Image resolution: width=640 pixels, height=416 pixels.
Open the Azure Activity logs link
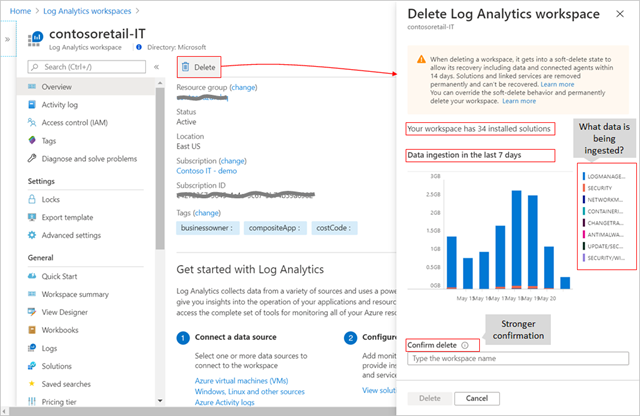[224, 403]
